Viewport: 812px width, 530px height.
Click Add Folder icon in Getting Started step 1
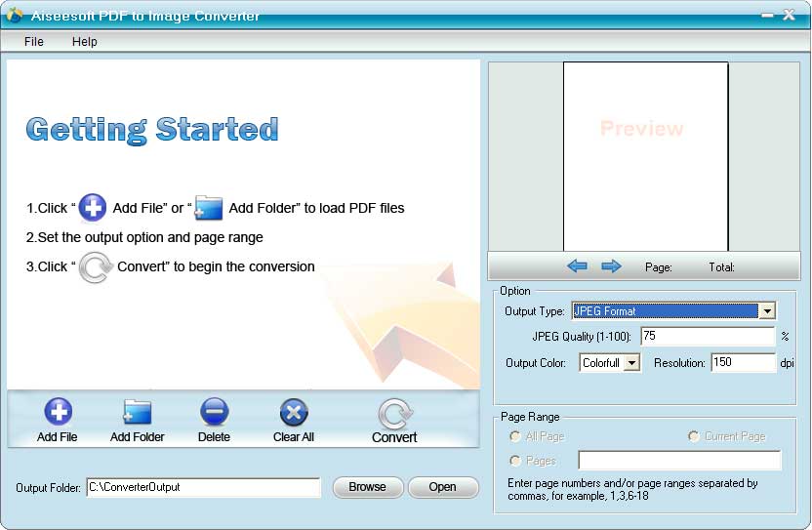(209, 208)
